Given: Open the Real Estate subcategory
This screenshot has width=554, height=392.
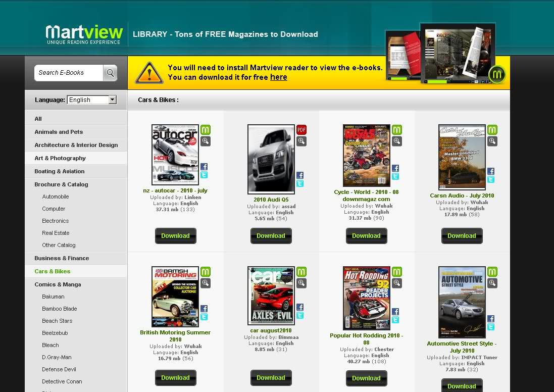Looking at the screenshot, I should pos(56,233).
